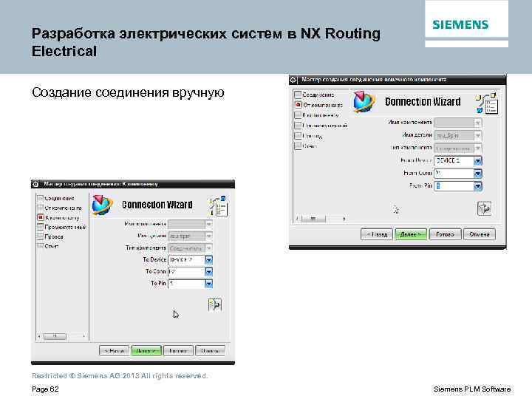Open 'Имя детали' dropdown in From Device dialog
This screenshot has height=399, width=532.
478,135
